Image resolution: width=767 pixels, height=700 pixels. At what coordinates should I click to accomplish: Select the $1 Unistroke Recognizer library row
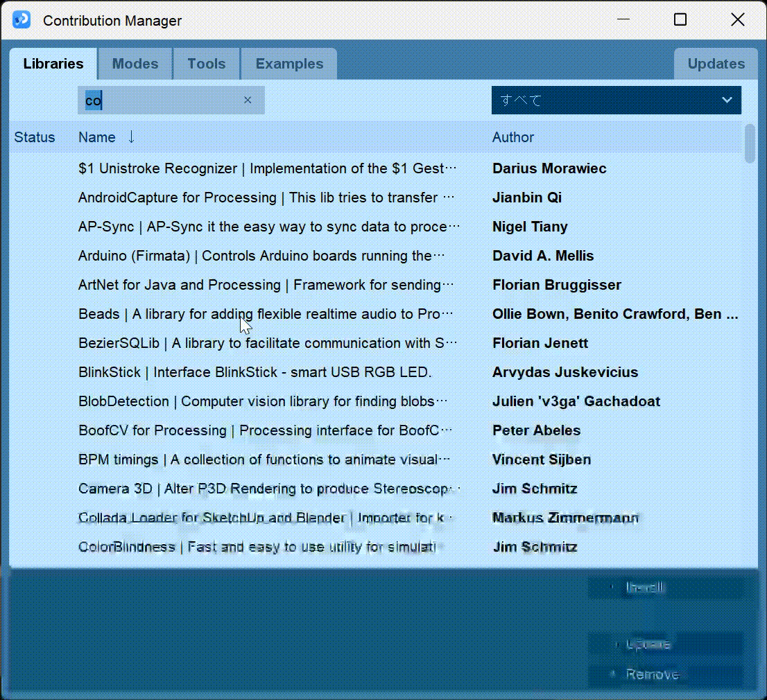[x=376, y=168]
